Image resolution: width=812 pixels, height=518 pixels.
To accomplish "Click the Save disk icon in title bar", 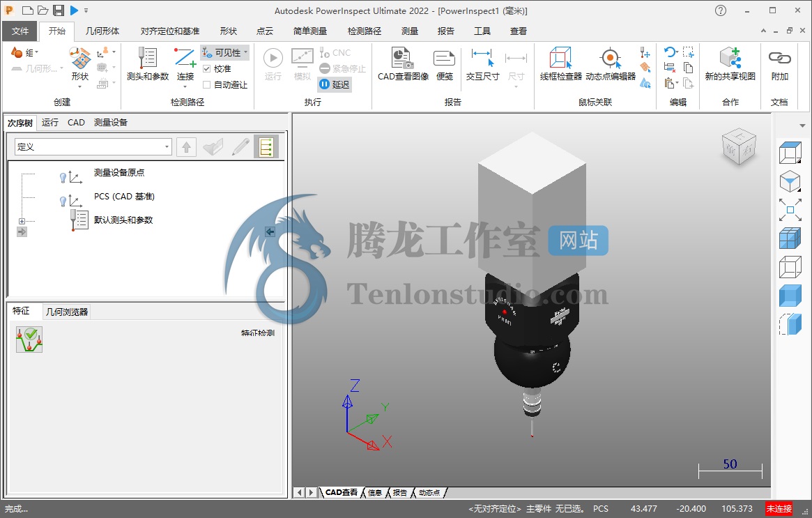I will (x=59, y=10).
